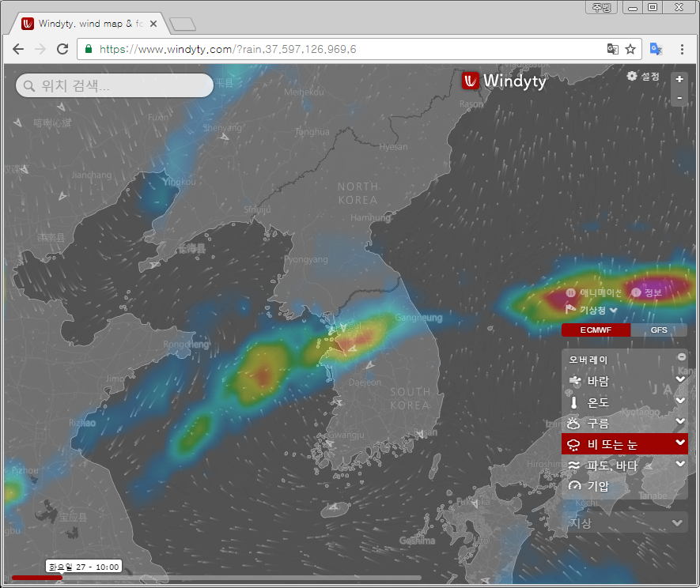The width and height of the screenshot is (700, 588).
Task: Click the 정보 text link
Action: pyautogui.click(x=653, y=292)
